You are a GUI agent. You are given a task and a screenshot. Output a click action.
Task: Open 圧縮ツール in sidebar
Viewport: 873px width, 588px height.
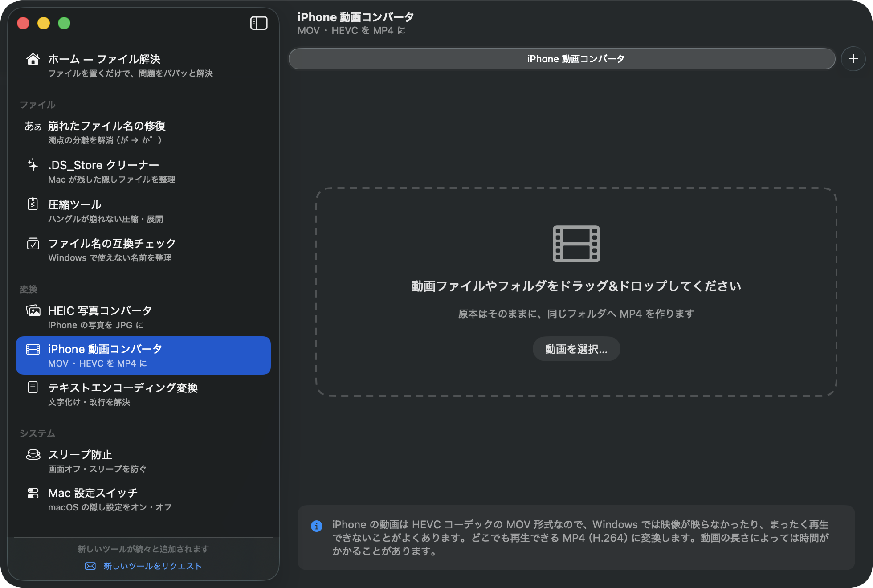coord(143,211)
